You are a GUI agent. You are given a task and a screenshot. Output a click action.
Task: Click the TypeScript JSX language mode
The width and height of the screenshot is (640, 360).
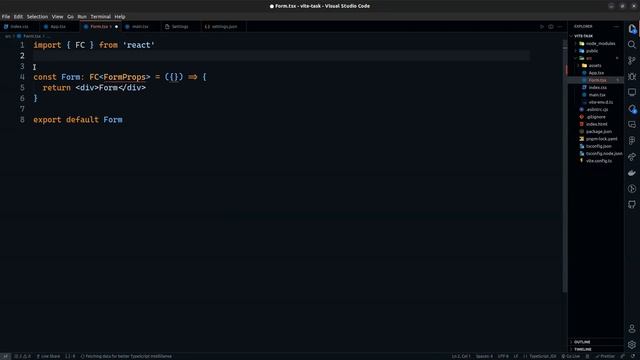click(x=540, y=356)
